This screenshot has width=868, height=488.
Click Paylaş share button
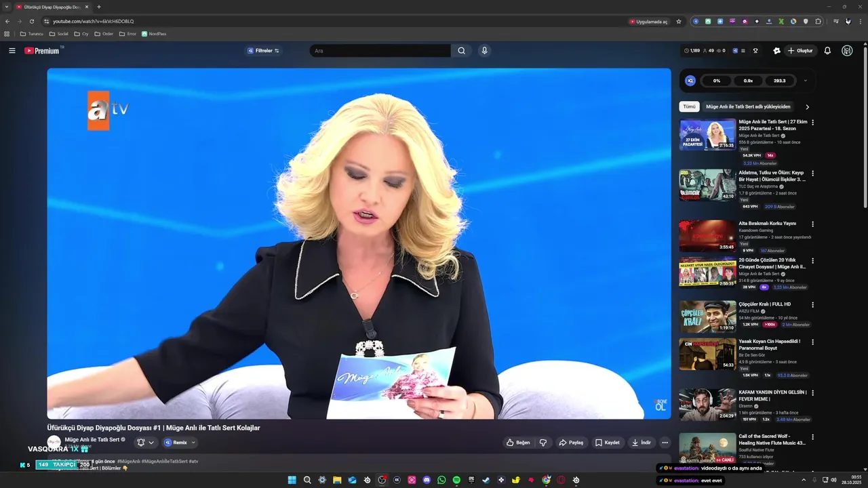point(571,443)
